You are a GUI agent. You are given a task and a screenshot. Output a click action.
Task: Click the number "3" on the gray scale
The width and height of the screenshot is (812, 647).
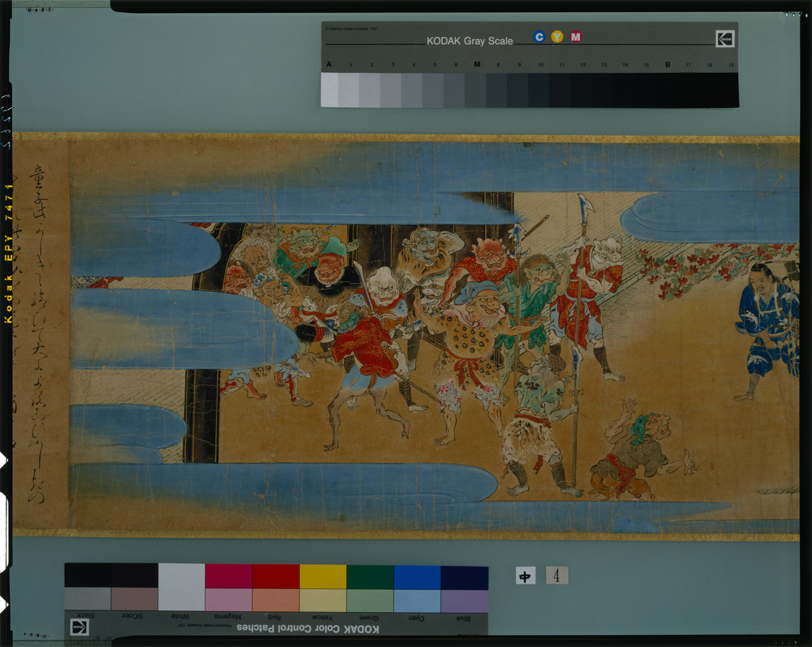(393, 65)
